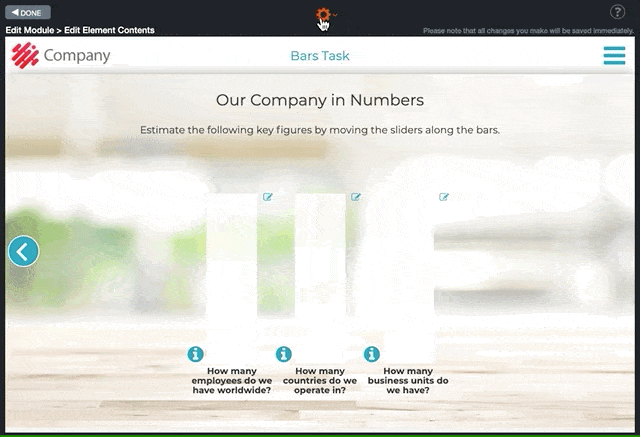Image resolution: width=640 pixels, height=437 pixels.
Task: Edit the employees bar with pencil icon
Action: (267, 197)
